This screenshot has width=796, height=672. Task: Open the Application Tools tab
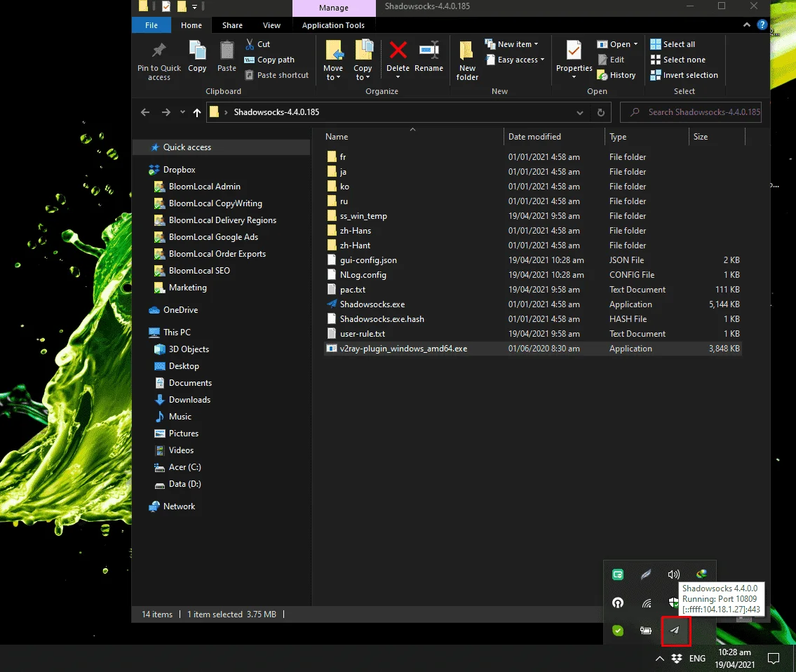[x=333, y=25]
